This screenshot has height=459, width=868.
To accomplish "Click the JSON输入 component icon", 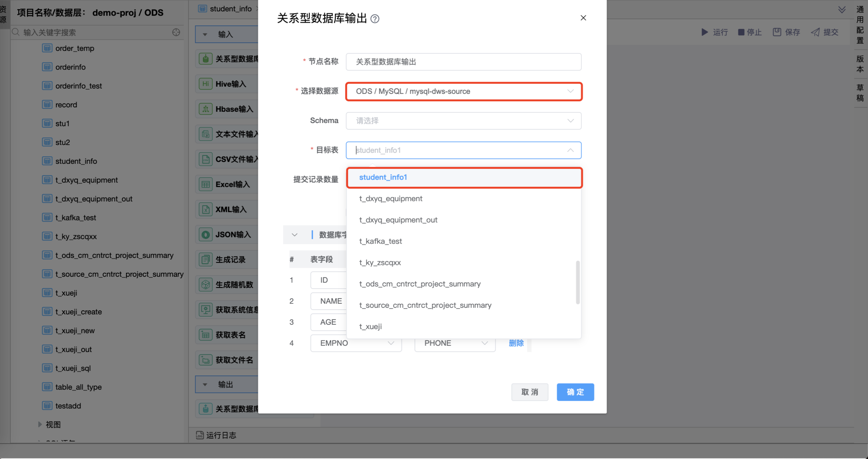I will point(205,235).
